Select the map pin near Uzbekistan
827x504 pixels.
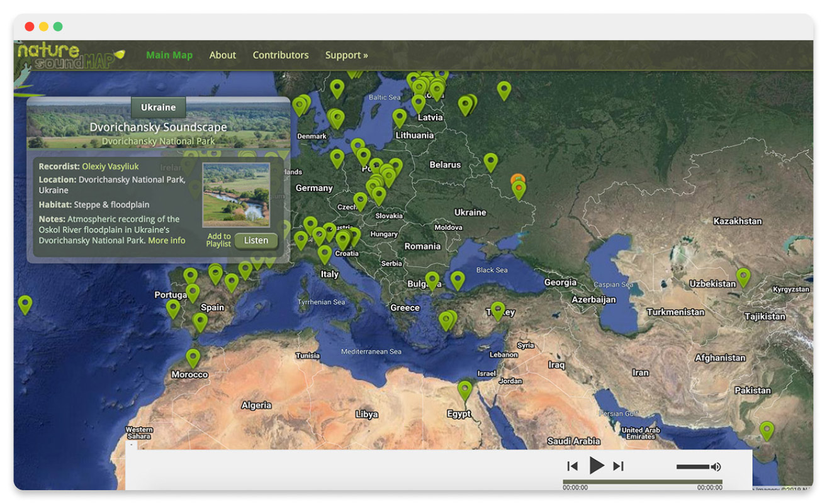[743, 276]
